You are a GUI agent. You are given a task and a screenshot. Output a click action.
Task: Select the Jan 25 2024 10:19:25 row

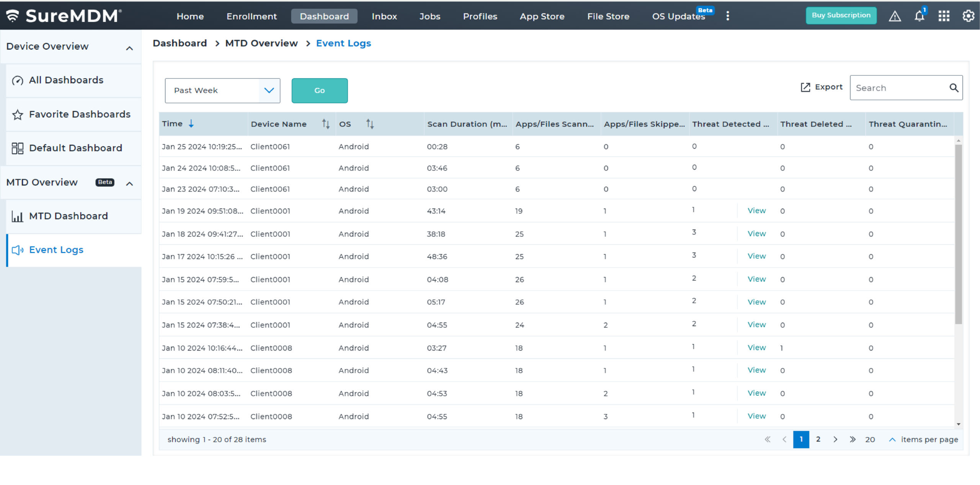(x=556, y=147)
